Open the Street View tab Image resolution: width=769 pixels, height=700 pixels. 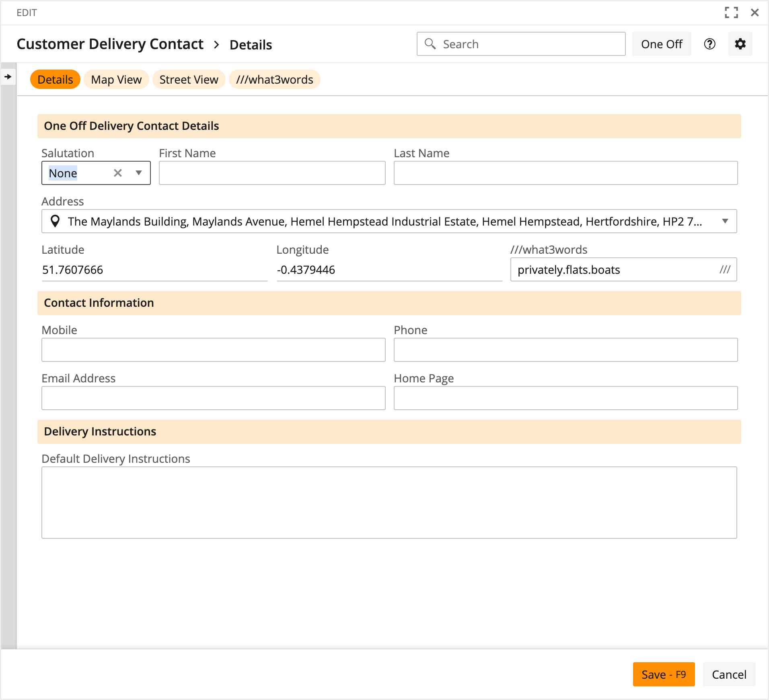[189, 80]
